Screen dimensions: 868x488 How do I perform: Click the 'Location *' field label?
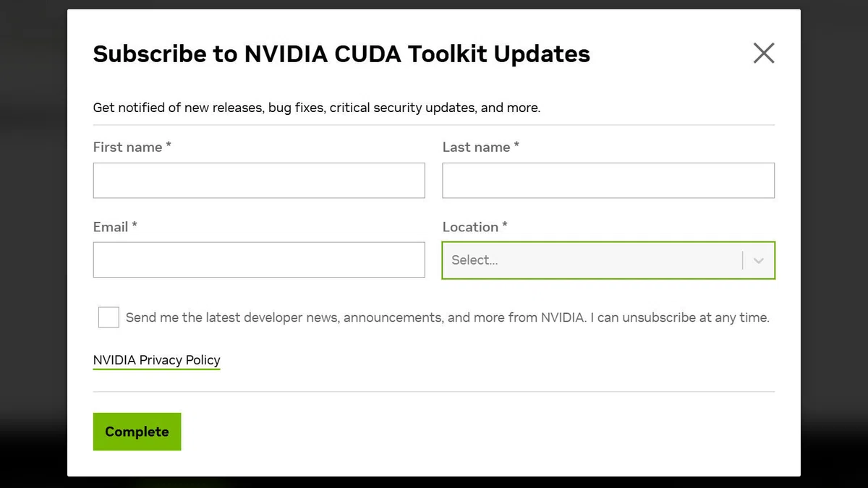coord(475,227)
